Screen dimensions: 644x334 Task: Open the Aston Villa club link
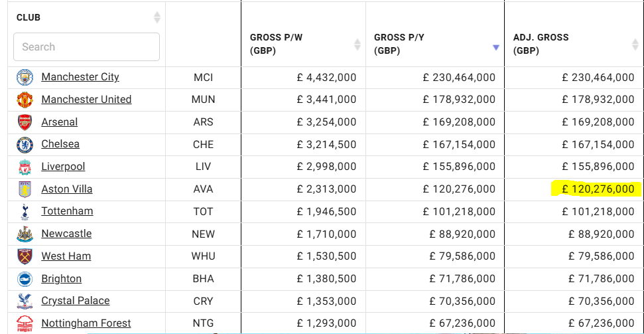pos(67,189)
